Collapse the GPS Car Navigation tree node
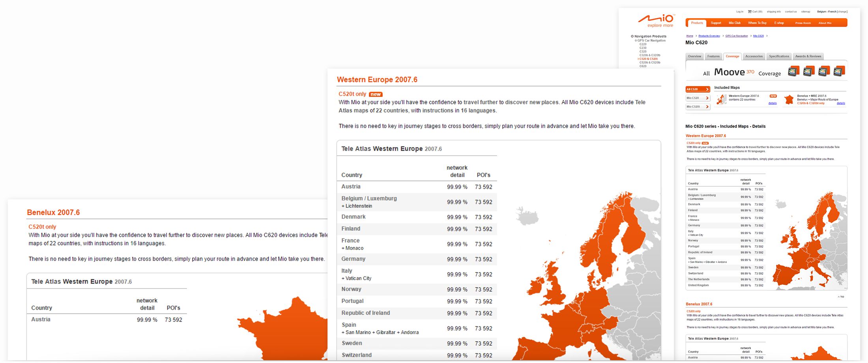 pos(636,40)
